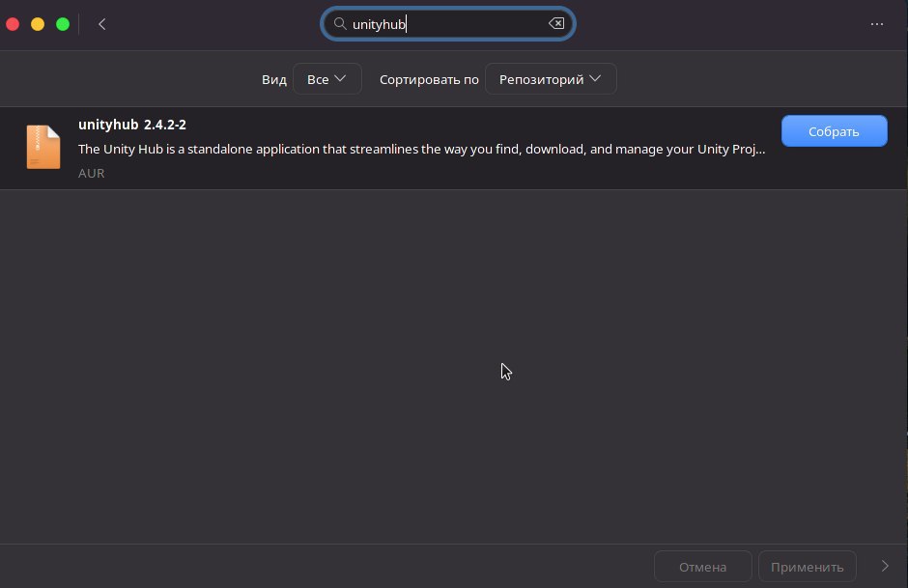Select the unityhub 2.4.2-2 package title
Screen dimensions: 908x588
132,125
